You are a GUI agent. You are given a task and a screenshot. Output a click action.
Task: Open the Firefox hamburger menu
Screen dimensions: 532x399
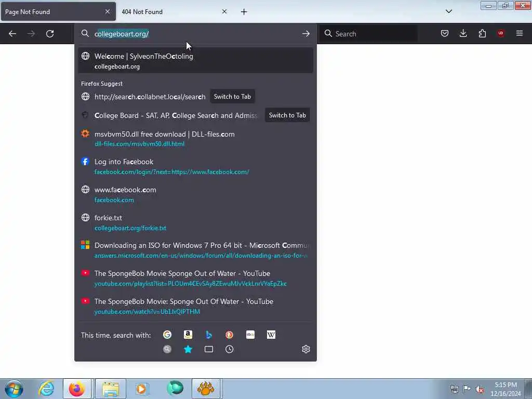point(520,33)
